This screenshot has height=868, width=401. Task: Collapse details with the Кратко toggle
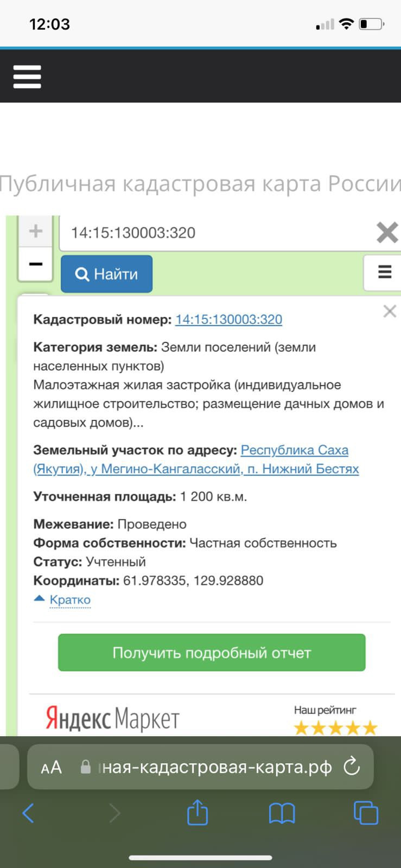pyautogui.click(x=69, y=600)
